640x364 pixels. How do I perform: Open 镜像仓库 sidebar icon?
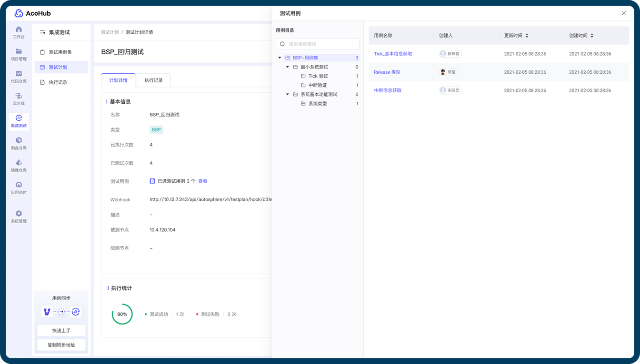[x=19, y=162]
